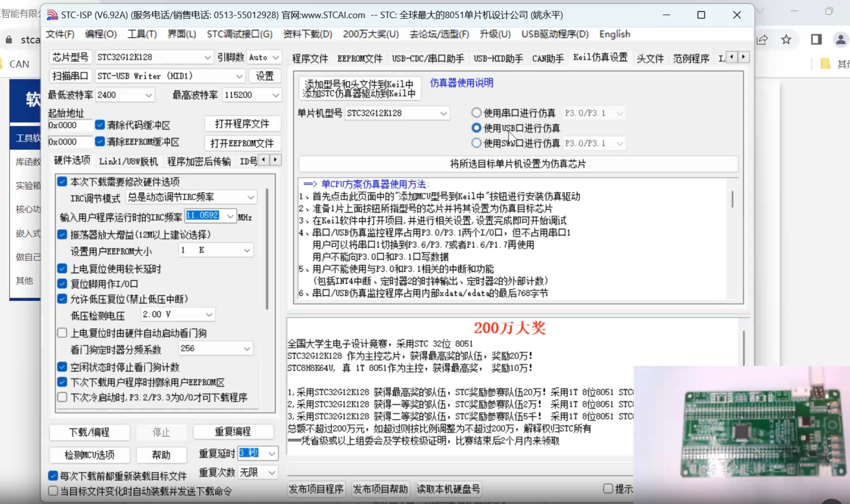Click emulator instructions vertical scrollbar
This screenshot has width=850, height=504.
(732, 199)
